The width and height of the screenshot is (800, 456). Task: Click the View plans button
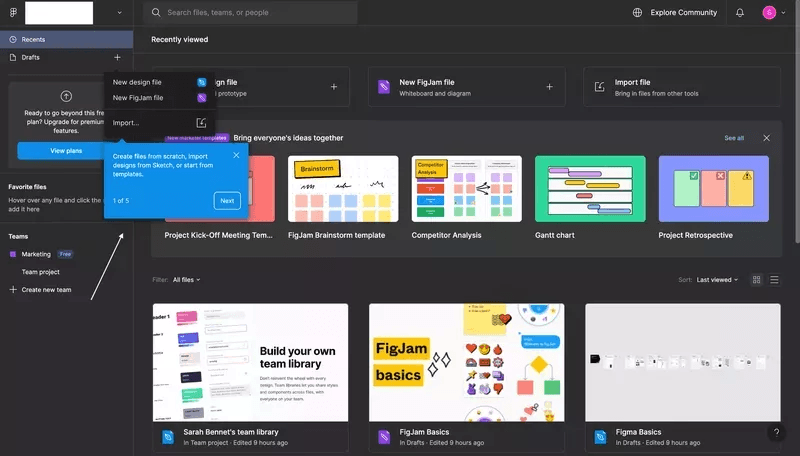coord(65,151)
